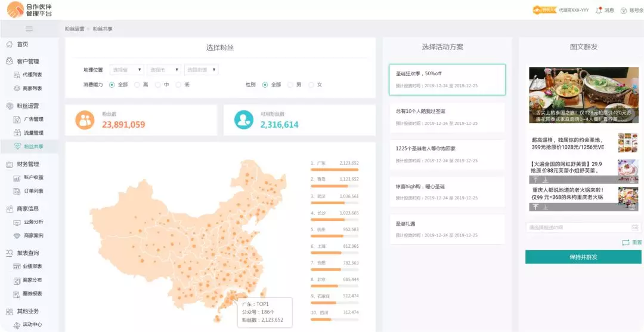Click the teal 可用粉丝数 user icon

click(243, 119)
